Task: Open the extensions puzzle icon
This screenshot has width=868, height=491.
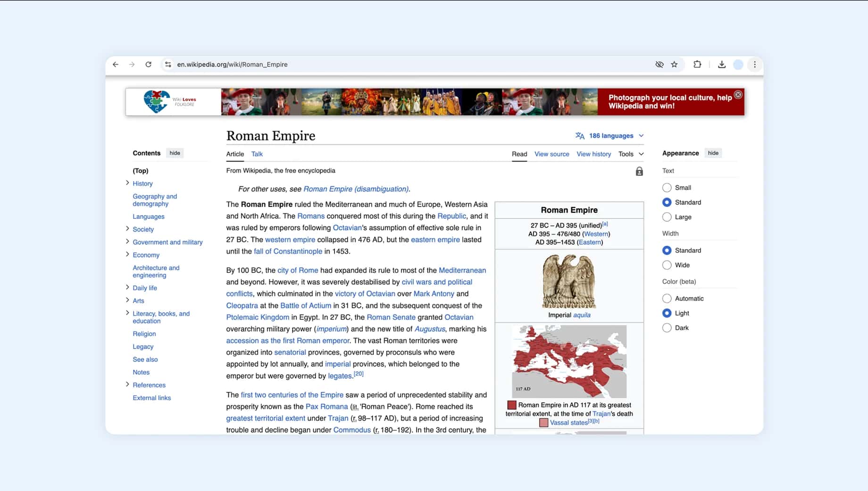Action: 697,65
